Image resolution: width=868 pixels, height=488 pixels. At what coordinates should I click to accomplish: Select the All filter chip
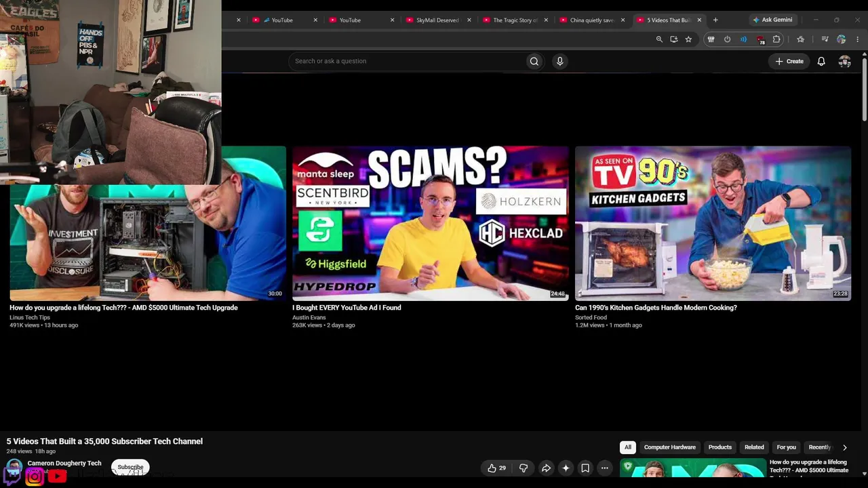click(x=628, y=447)
